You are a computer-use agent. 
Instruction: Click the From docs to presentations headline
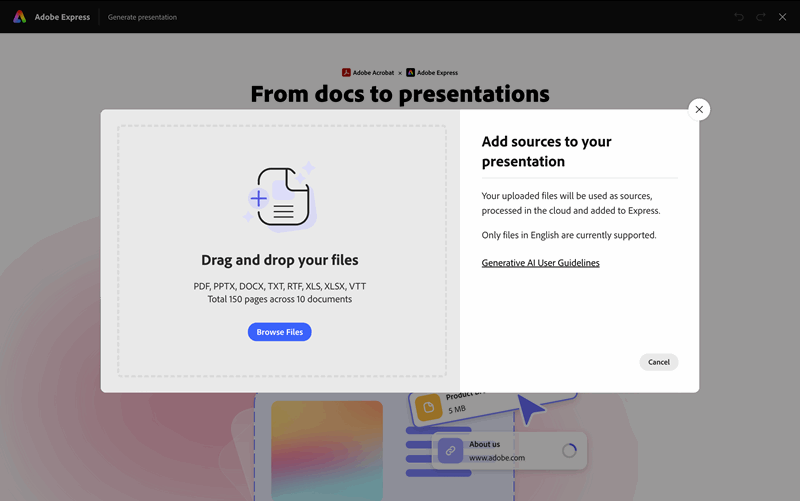400,94
